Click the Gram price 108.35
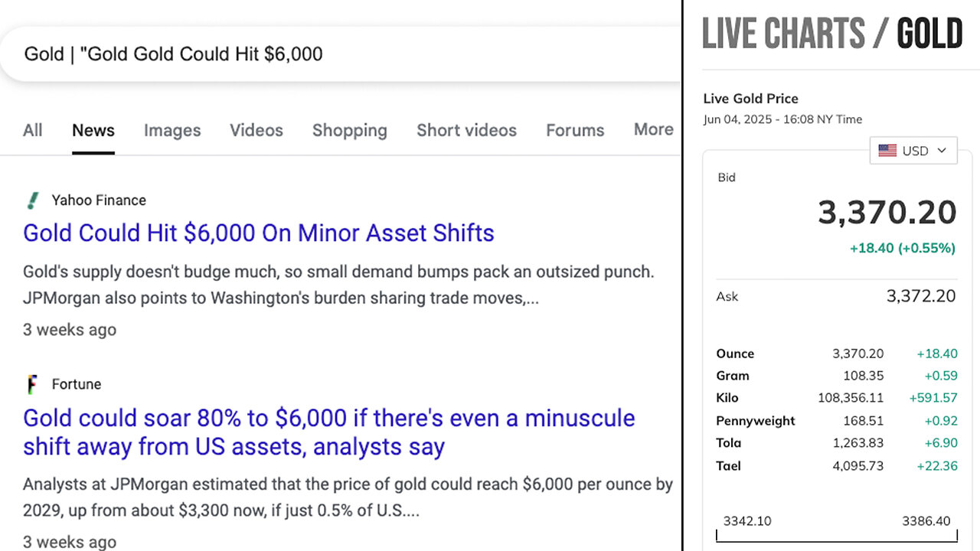Screen dimensions: 980x551 [864, 376]
